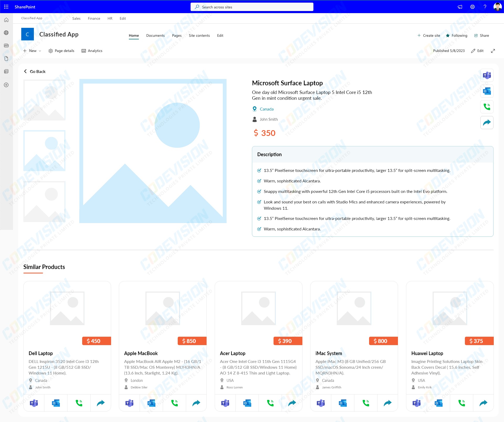Viewport: 504px width, 422px height.
Task: Contact seller via Teams icon beside product
Action: pyautogui.click(x=487, y=76)
